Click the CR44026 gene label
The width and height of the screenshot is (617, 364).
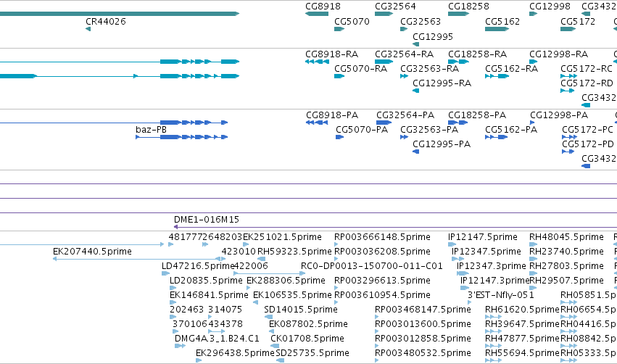coord(106,22)
